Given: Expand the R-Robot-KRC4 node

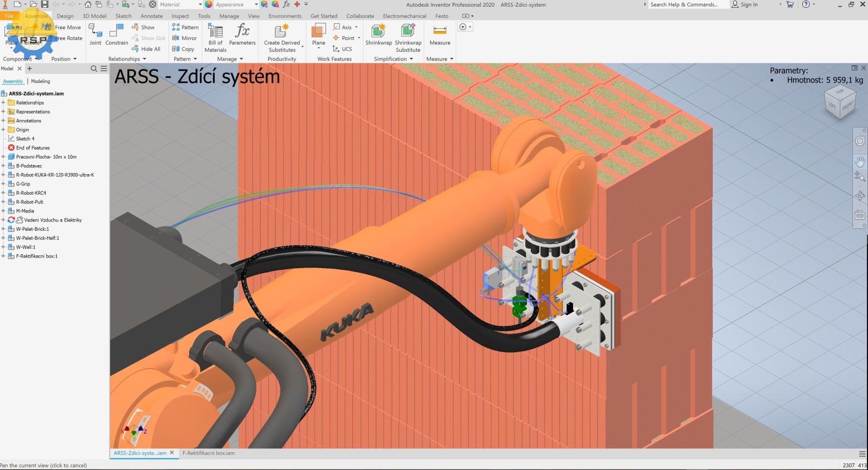Looking at the screenshot, I should pyautogui.click(x=3, y=193).
